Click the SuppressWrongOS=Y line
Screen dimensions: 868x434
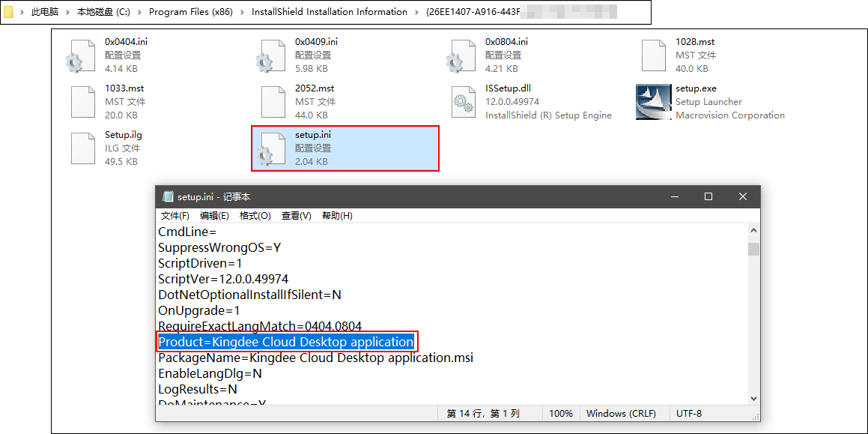coord(219,248)
